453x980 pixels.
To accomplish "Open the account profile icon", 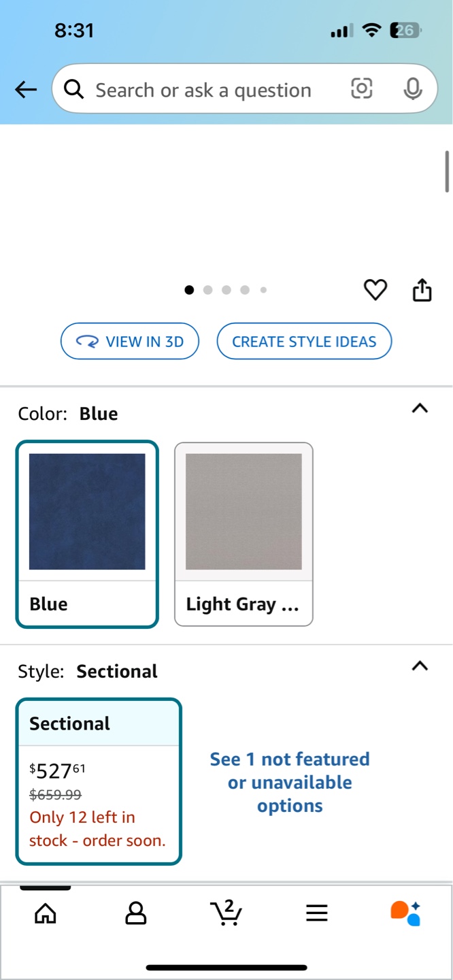I will [136, 913].
